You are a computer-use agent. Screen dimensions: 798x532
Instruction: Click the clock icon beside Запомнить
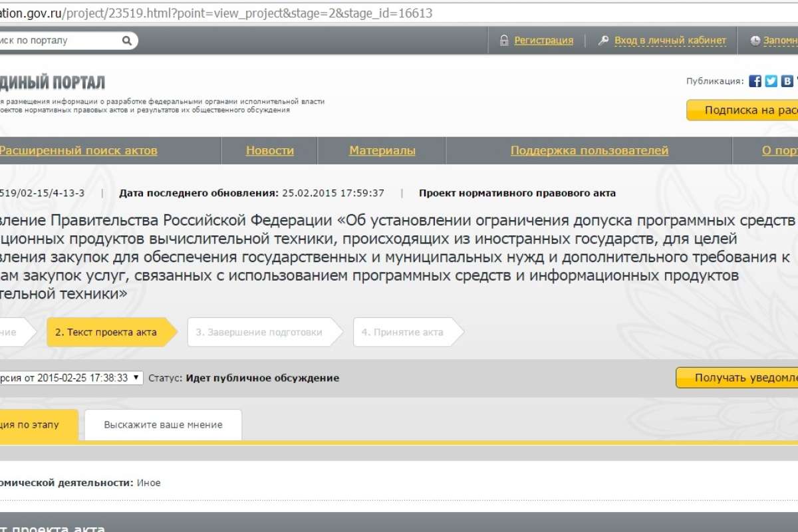coord(755,41)
